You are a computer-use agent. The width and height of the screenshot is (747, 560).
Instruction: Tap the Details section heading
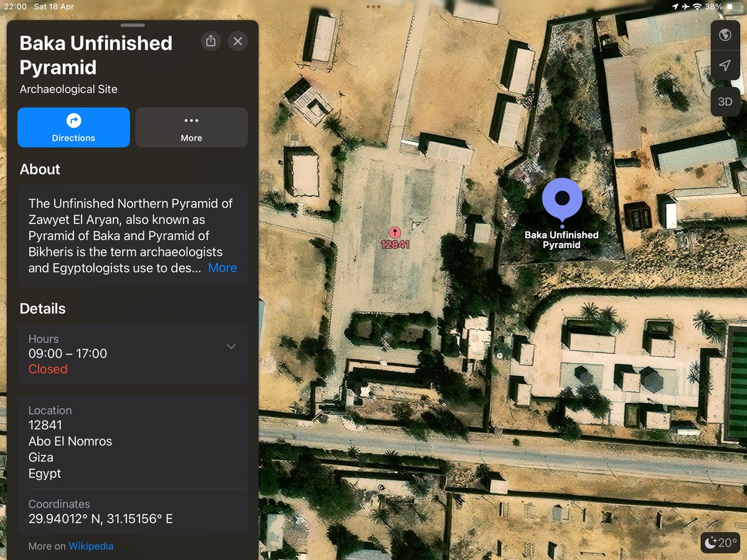(42, 309)
